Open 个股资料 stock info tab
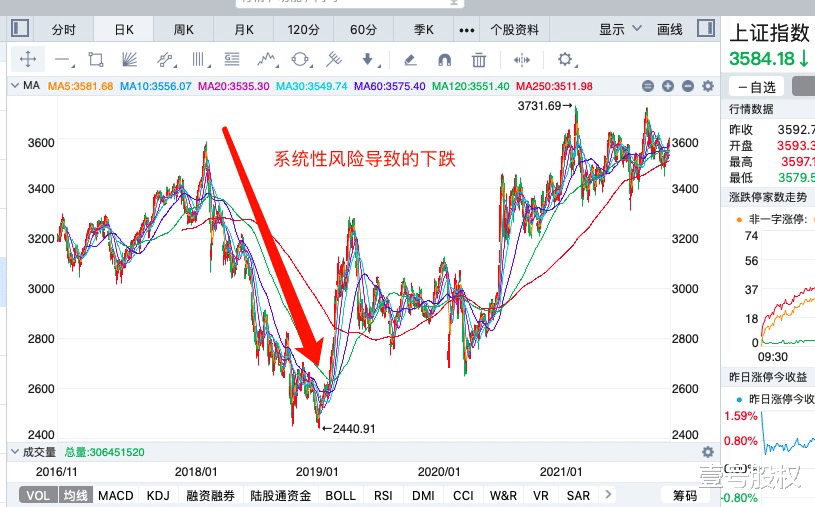Screen dimensions: 815x507 point(515,30)
